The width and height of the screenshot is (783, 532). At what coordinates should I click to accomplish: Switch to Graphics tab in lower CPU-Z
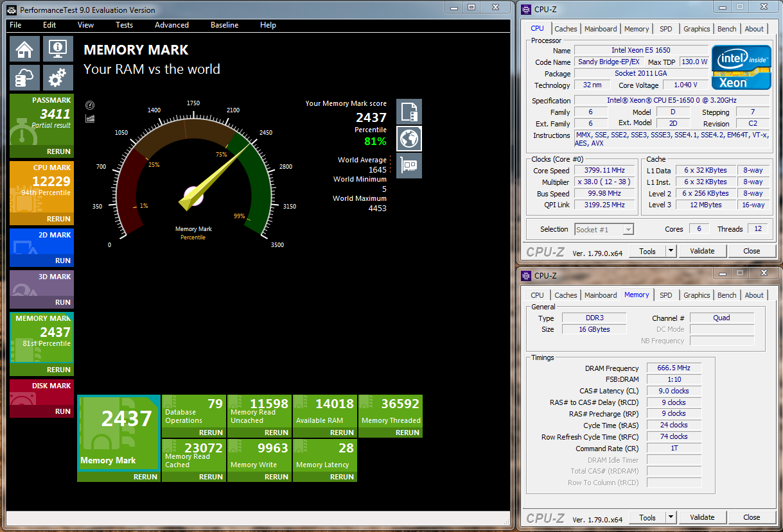coord(697,295)
